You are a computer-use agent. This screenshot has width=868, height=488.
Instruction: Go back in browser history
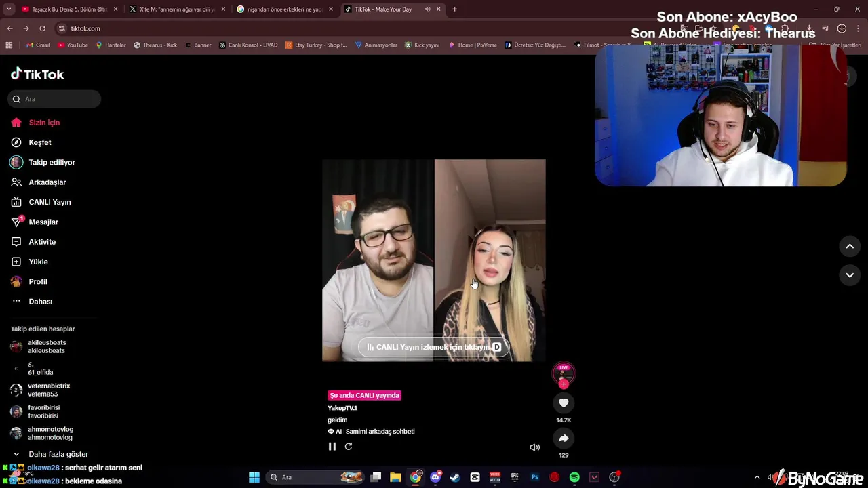coord(9,28)
